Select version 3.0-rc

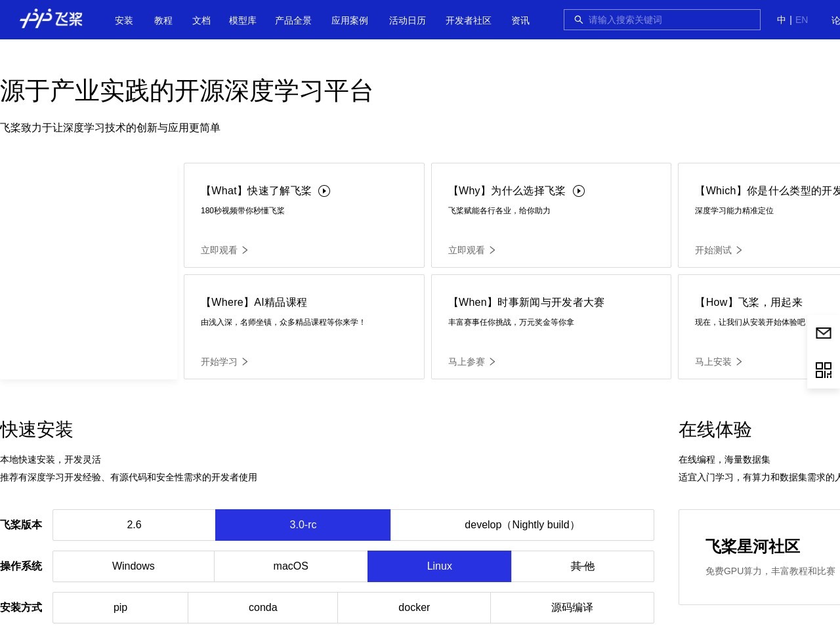click(303, 525)
